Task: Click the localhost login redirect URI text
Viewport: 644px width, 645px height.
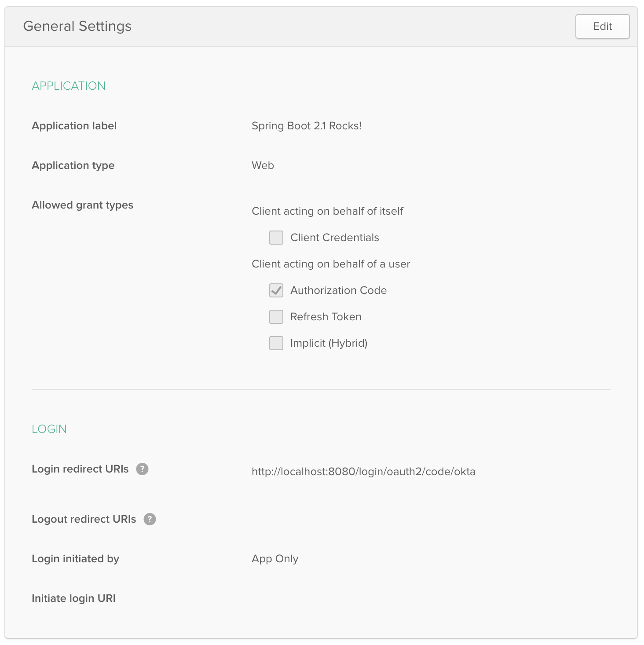Action: pos(363,472)
